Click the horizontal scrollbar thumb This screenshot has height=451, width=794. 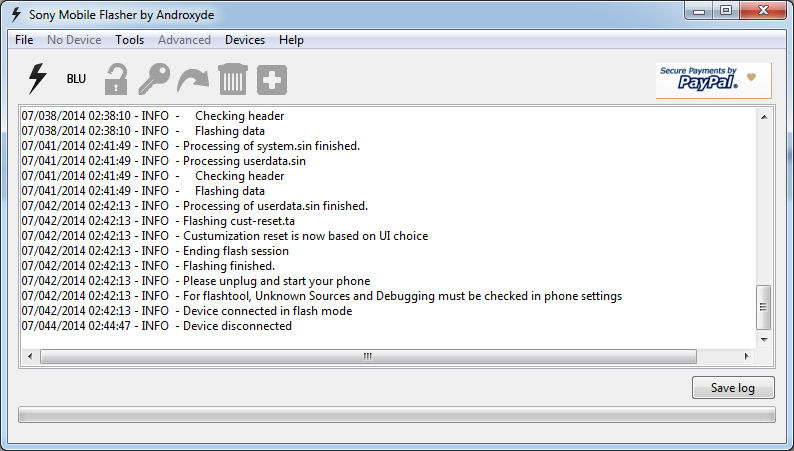(368, 356)
